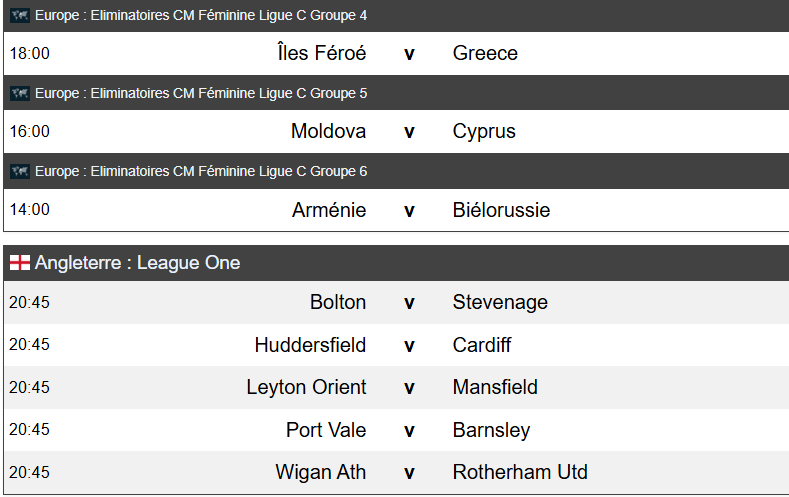The image size is (789, 497).
Task: Open the Leyton Orient v Mansfield match
Action: tap(409, 387)
